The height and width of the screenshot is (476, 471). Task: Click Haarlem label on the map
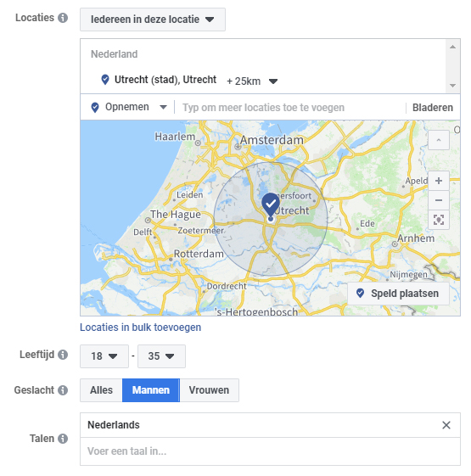point(175,137)
